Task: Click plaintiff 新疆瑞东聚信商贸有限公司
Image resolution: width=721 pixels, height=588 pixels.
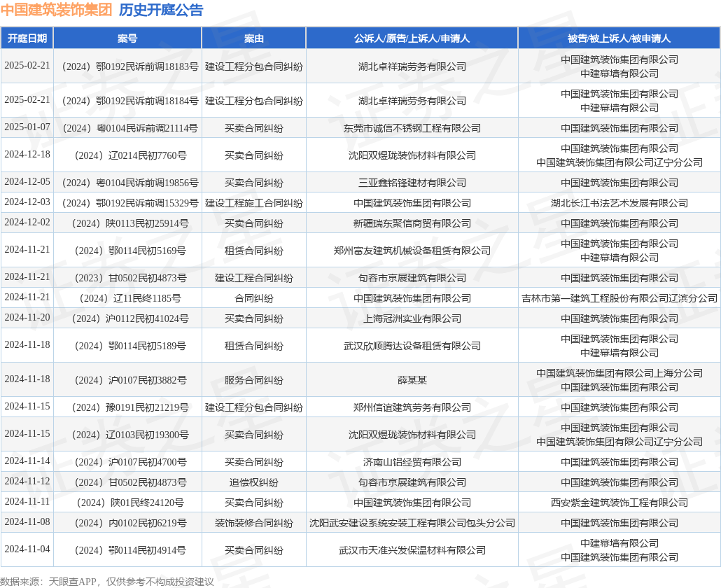Action: 412,223
